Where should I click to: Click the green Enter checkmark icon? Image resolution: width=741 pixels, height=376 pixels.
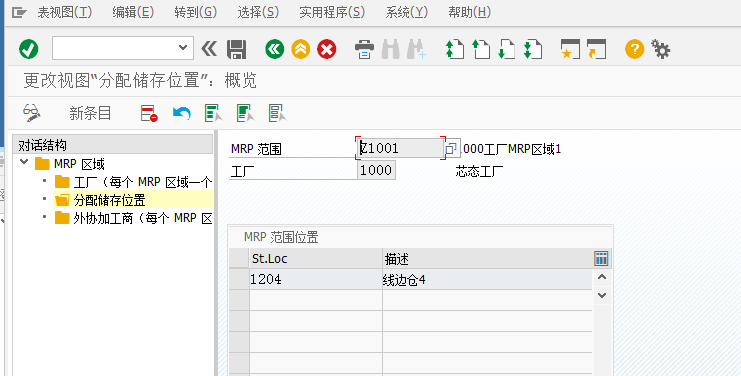tap(28, 49)
